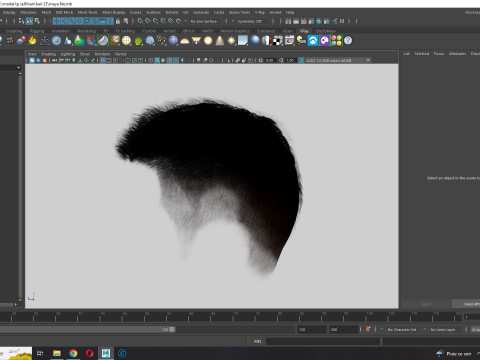
Task: Click the yellow squiggle curve shelf icon
Action: (161, 41)
